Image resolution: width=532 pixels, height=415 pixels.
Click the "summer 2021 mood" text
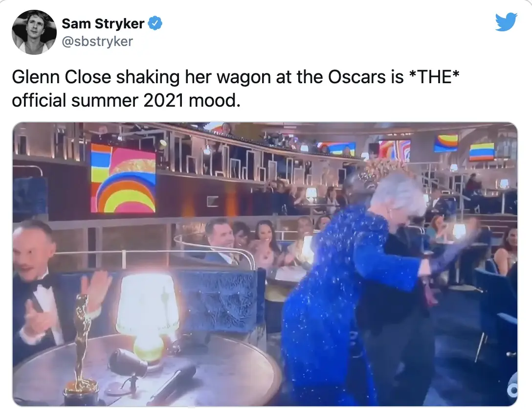click(155, 100)
